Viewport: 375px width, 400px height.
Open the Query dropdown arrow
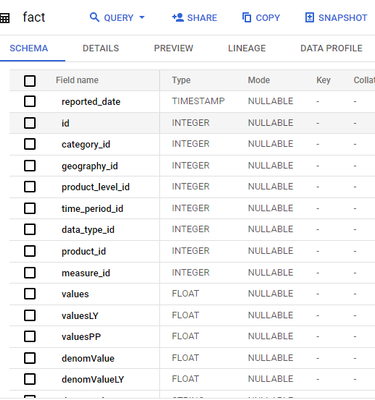point(142,17)
